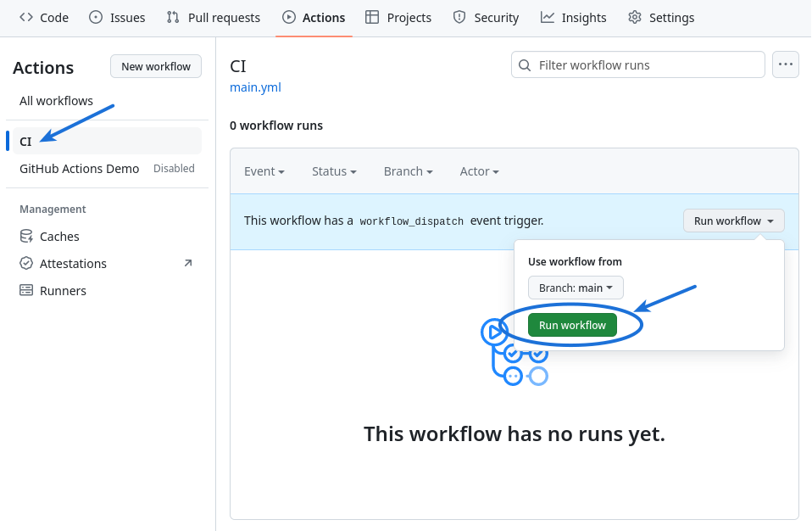
Task: View the Insights tab
Action: [x=574, y=18]
